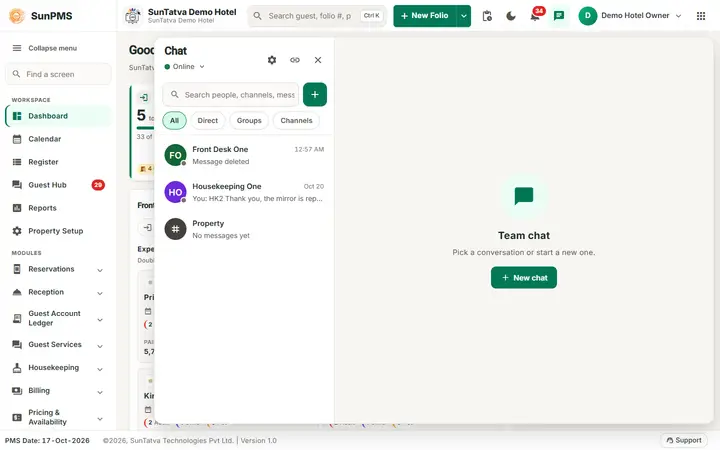Click the SunPMS logo

17,16
